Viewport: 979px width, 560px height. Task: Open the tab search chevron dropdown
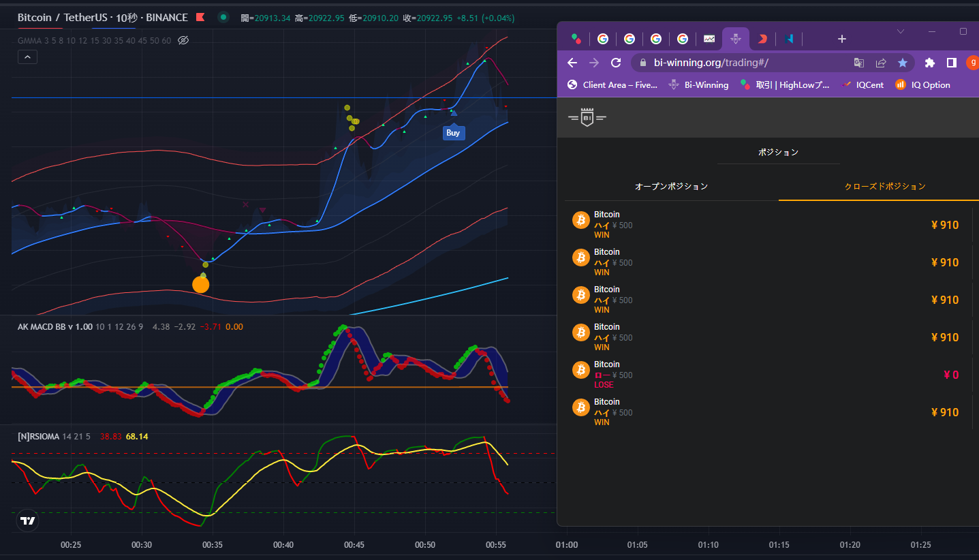[901, 31]
